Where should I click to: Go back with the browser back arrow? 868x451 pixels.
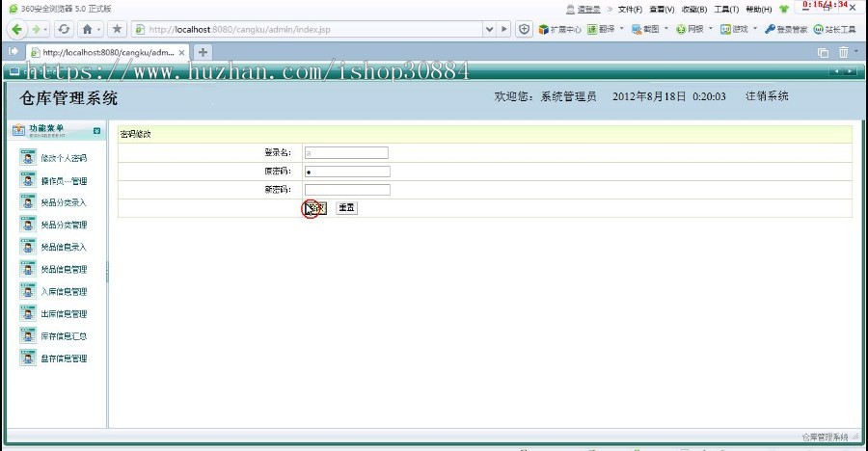[x=16, y=29]
